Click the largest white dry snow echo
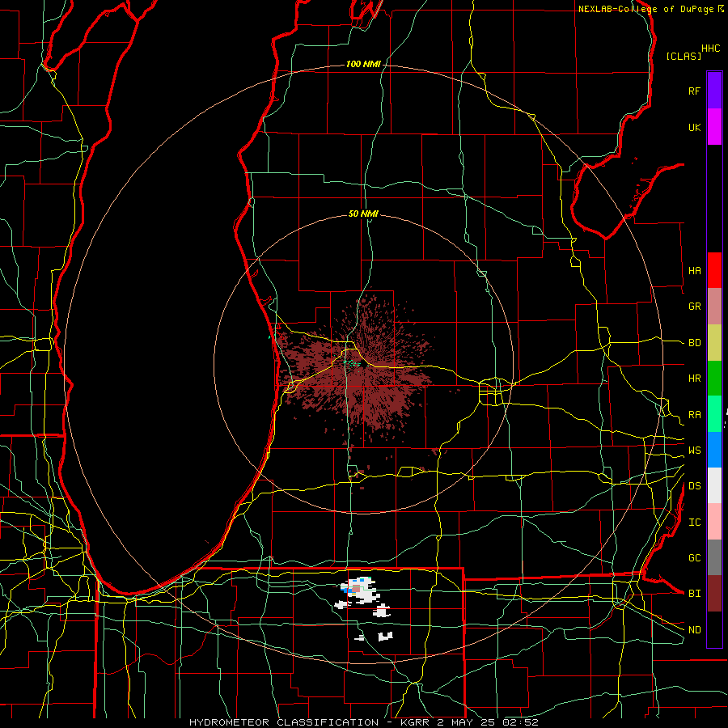The height and width of the screenshot is (728, 728). pos(360,590)
